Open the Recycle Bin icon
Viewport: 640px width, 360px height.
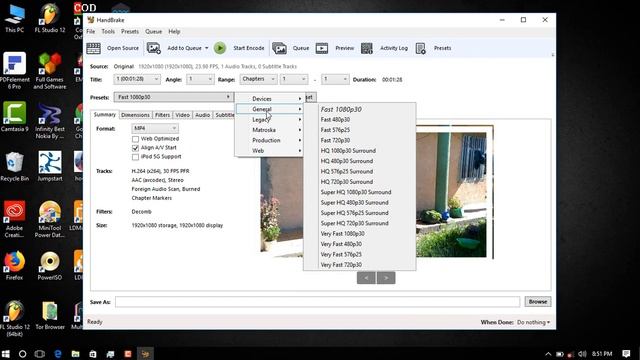pyautogui.click(x=15, y=167)
